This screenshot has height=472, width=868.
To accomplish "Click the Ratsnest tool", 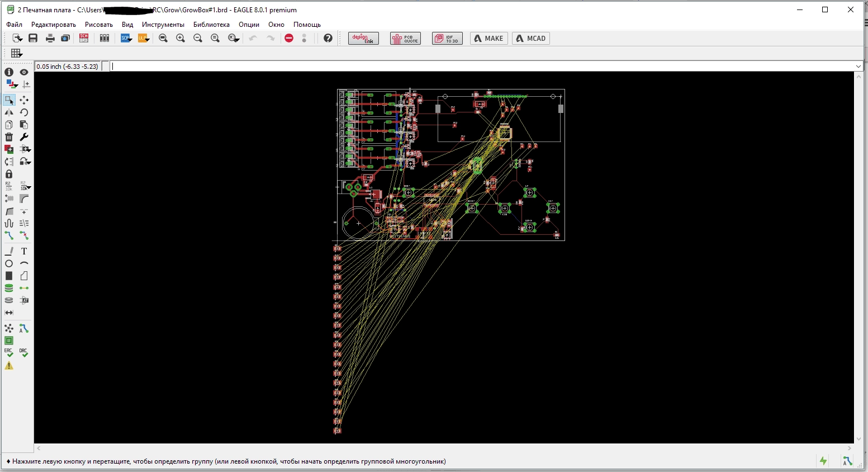I will 9,328.
